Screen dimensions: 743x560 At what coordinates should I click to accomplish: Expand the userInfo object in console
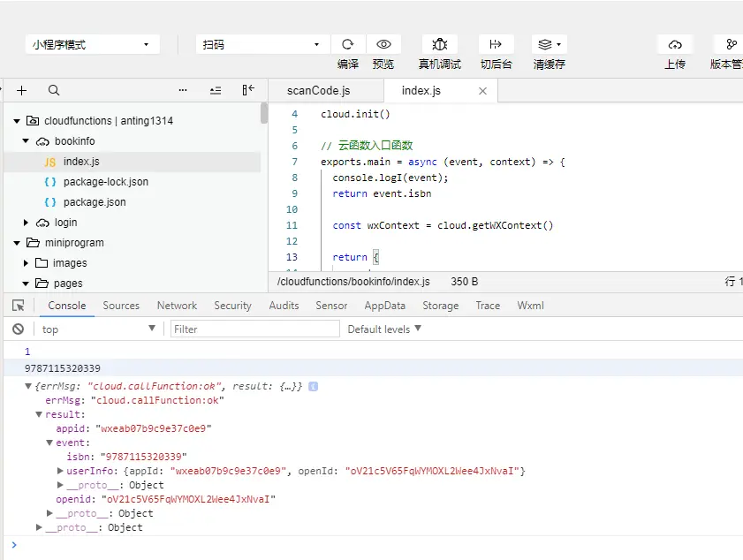pos(60,471)
